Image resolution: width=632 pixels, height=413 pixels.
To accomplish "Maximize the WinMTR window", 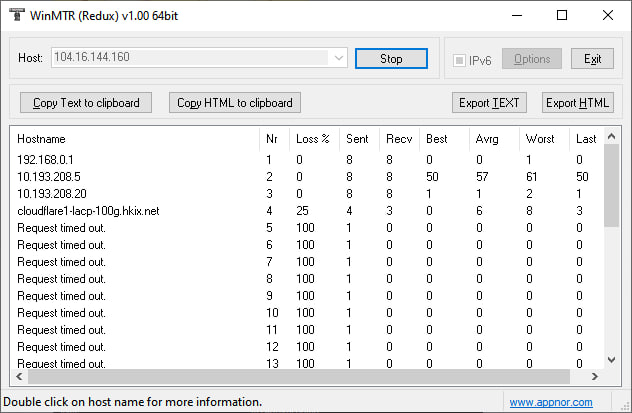I will tap(562, 15).
